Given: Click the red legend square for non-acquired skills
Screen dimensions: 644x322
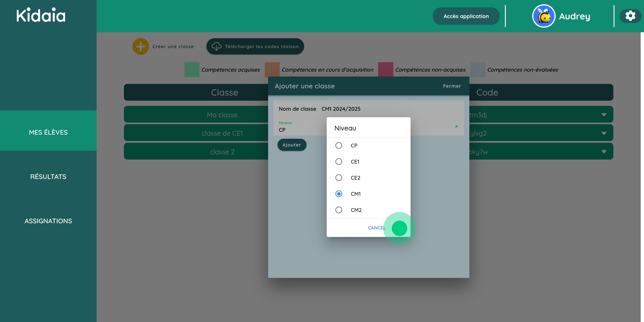Looking at the screenshot, I should coord(385,70).
